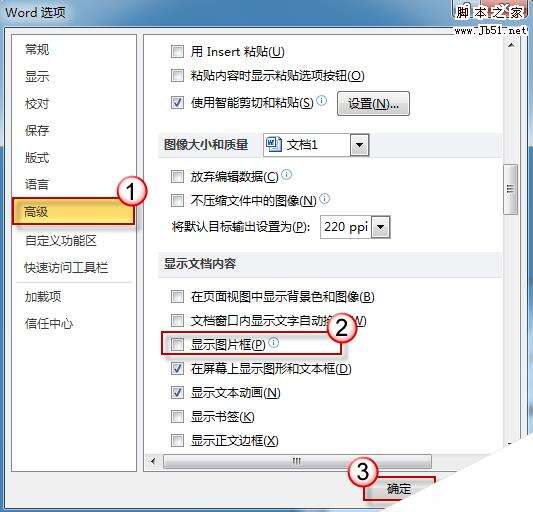The image size is (533, 512).
Task: Confirm with the 确定 button
Action: pyautogui.click(x=399, y=489)
